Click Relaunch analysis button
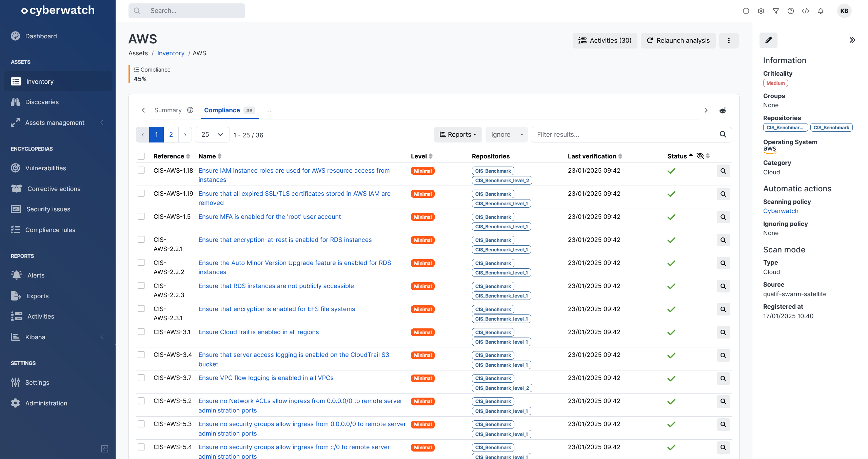Screen dimensions: 868x459 [x=678, y=41]
